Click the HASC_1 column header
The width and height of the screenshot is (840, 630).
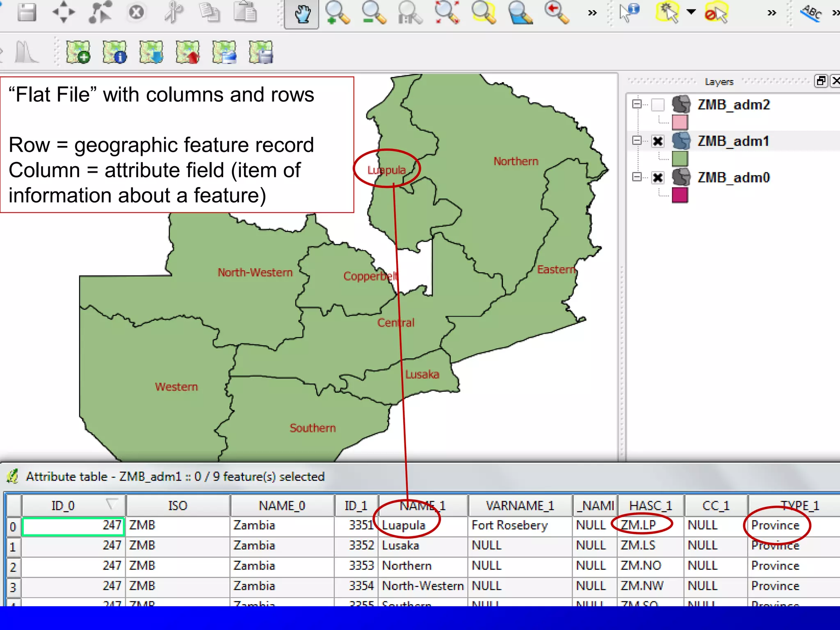coord(651,506)
